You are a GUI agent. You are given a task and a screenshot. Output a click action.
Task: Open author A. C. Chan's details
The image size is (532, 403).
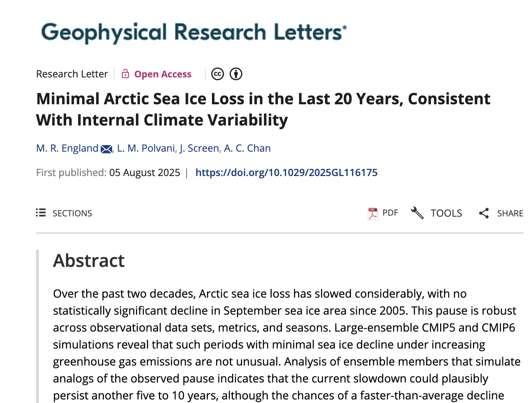pyautogui.click(x=247, y=148)
